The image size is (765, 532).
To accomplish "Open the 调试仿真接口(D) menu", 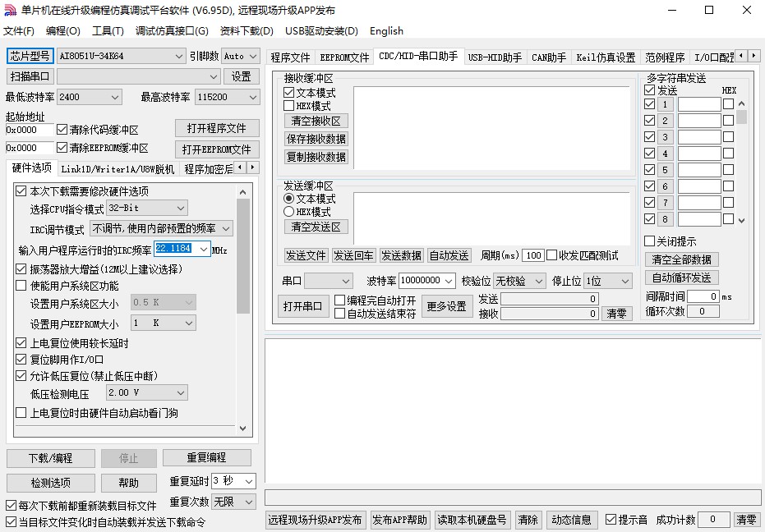I will (x=172, y=31).
